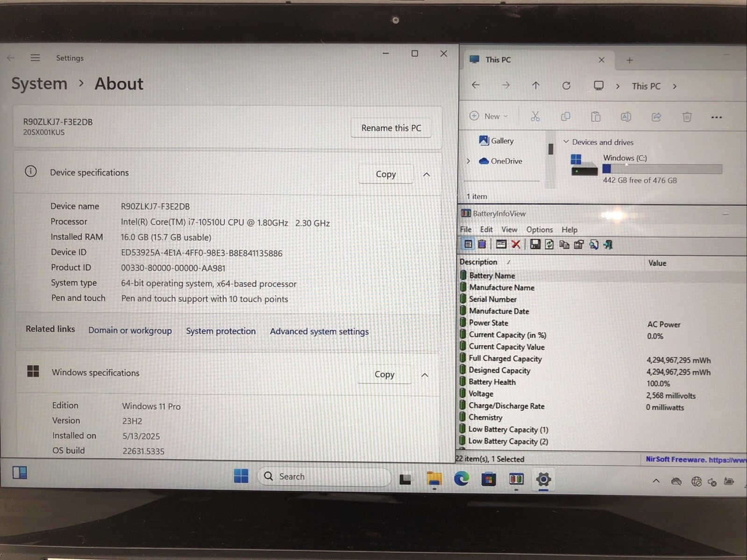Open the See more ellipsis in File Explorer
Screen dimensions: 747x560
point(717,117)
